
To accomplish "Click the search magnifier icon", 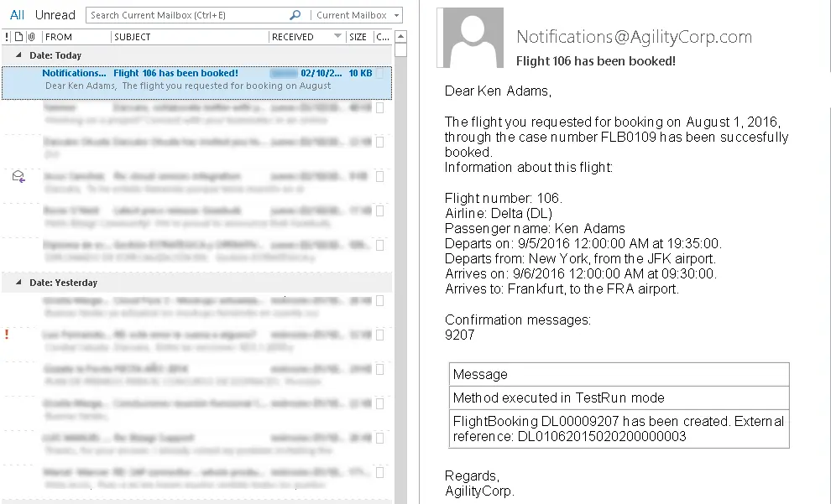I will click(295, 15).
